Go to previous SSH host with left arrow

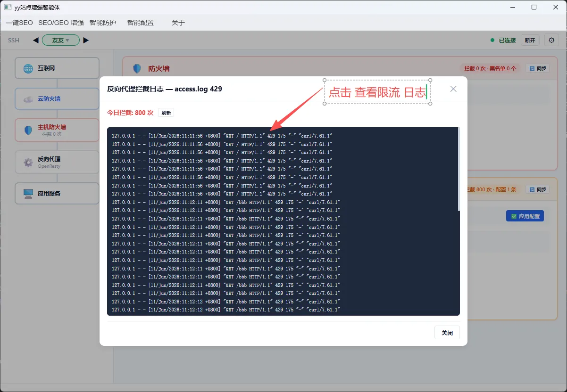(x=36, y=41)
